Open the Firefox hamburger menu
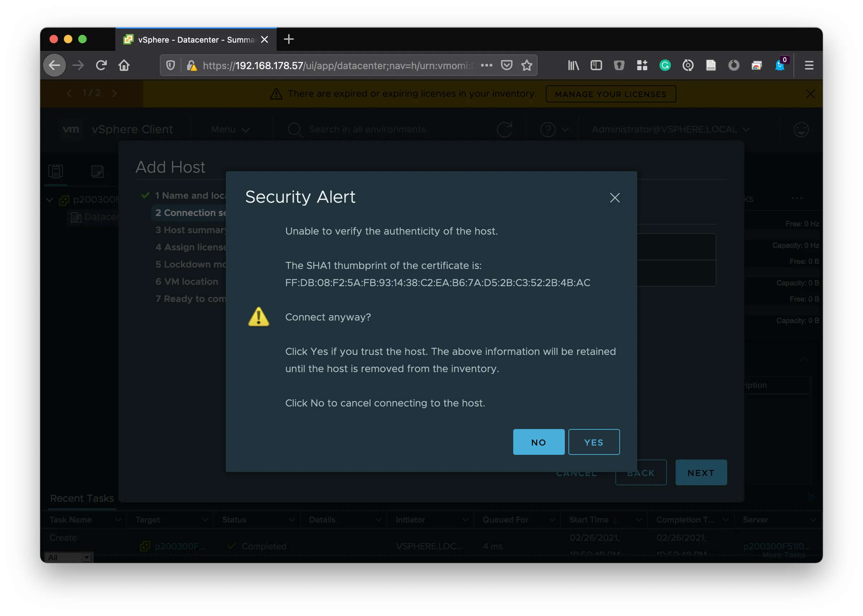Screen dimensions: 863x616 coord(809,66)
